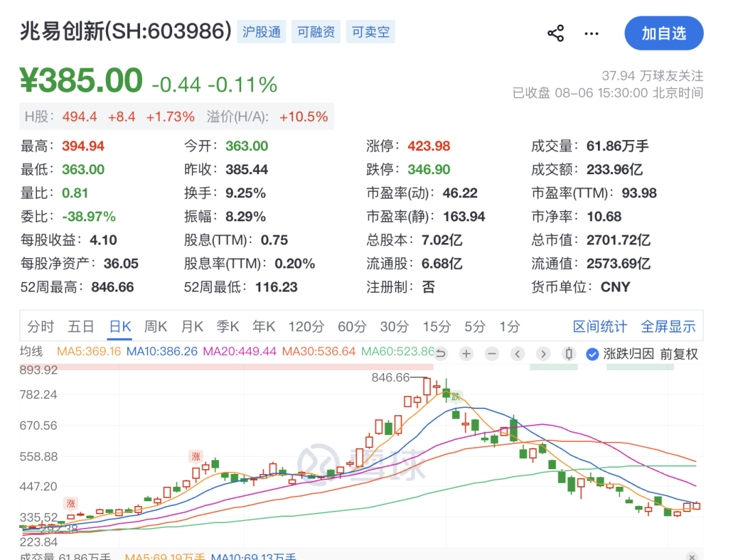Click the 涨停 value 423.98
The width and height of the screenshot is (738, 560).
pyautogui.click(x=428, y=145)
